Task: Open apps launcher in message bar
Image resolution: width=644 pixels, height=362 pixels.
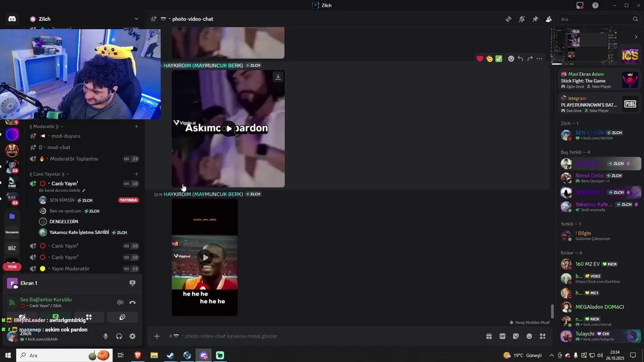Action: pyautogui.click(x=543, y=336)
